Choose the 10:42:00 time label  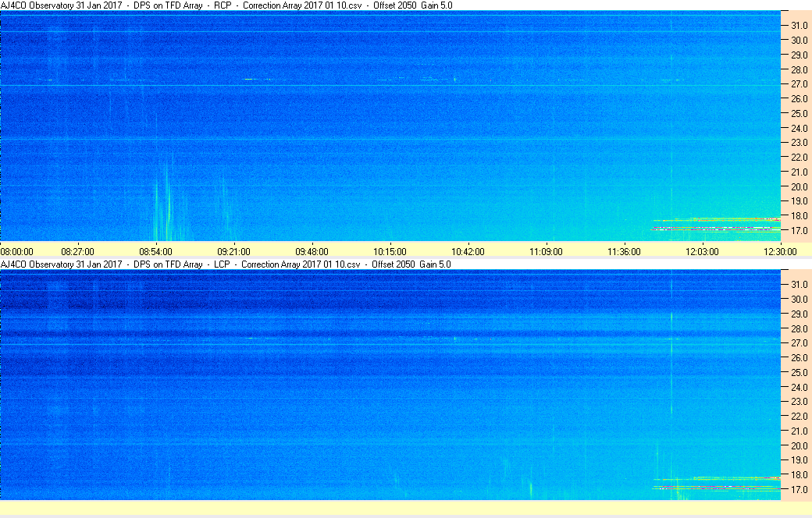pos(468,251)
